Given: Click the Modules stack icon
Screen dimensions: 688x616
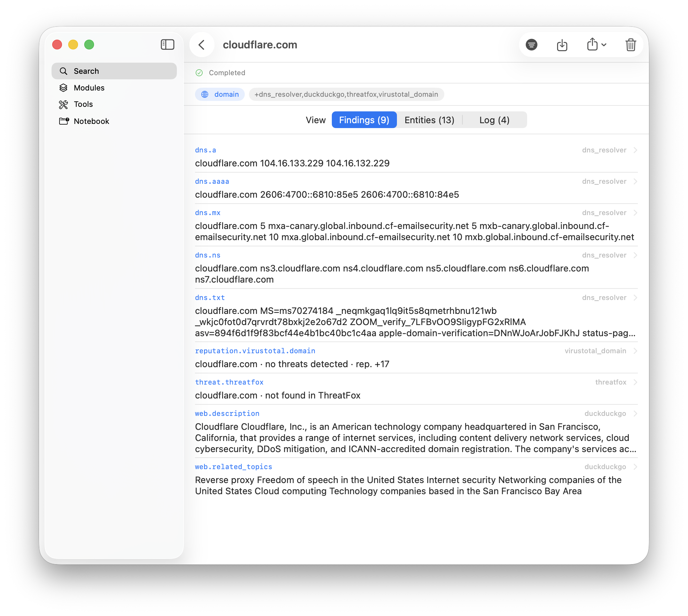Looking at the screenshot, I should [x=63, y=88].
